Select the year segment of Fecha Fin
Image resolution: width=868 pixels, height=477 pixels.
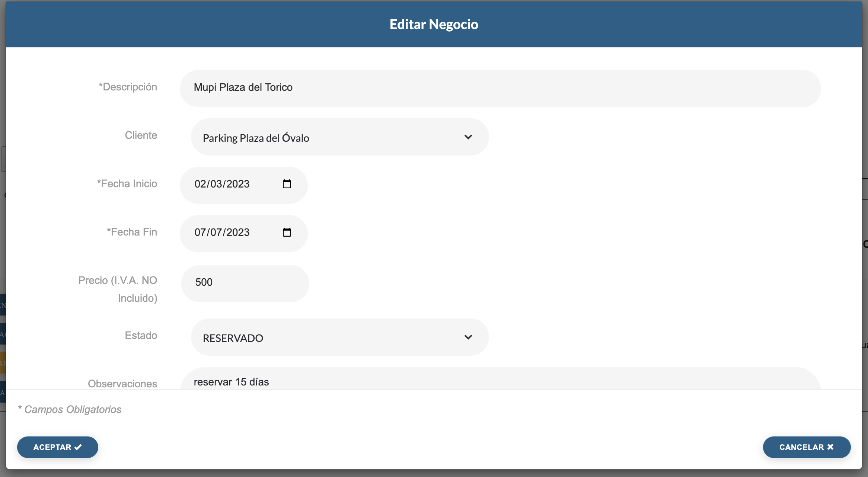[x=238, y=232]
